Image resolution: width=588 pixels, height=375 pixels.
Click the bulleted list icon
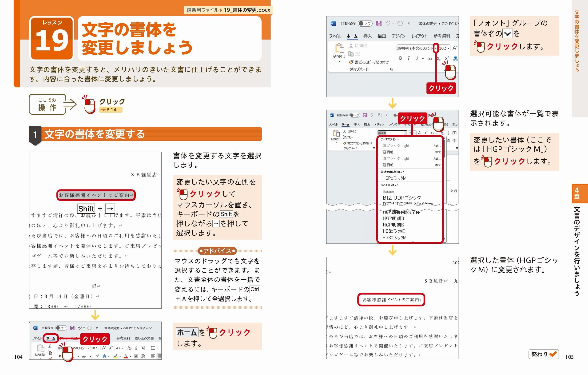(x=153, y=348)
